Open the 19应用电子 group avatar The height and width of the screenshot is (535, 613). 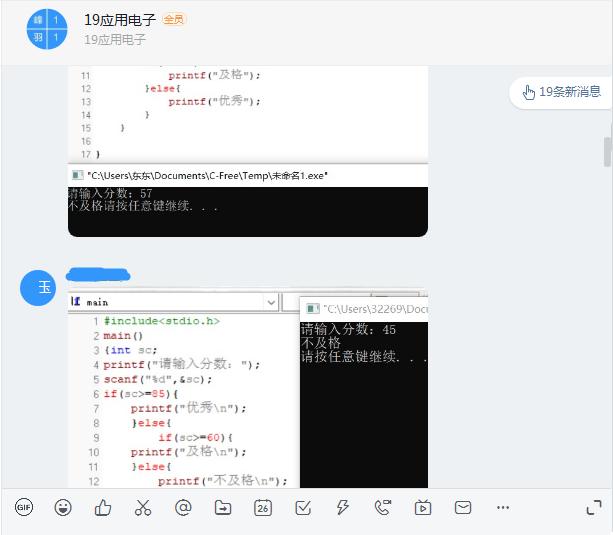[x=47, y=29]
